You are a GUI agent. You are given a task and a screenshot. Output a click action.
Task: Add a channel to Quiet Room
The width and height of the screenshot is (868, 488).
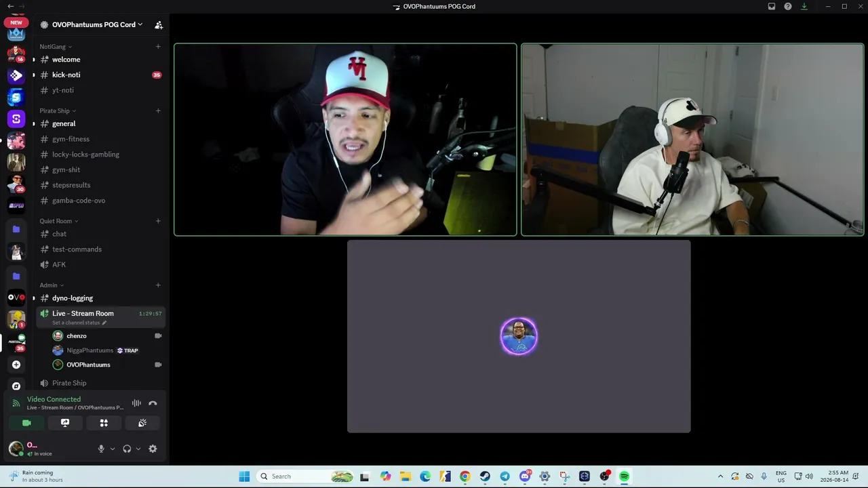[x=158, y=221]
